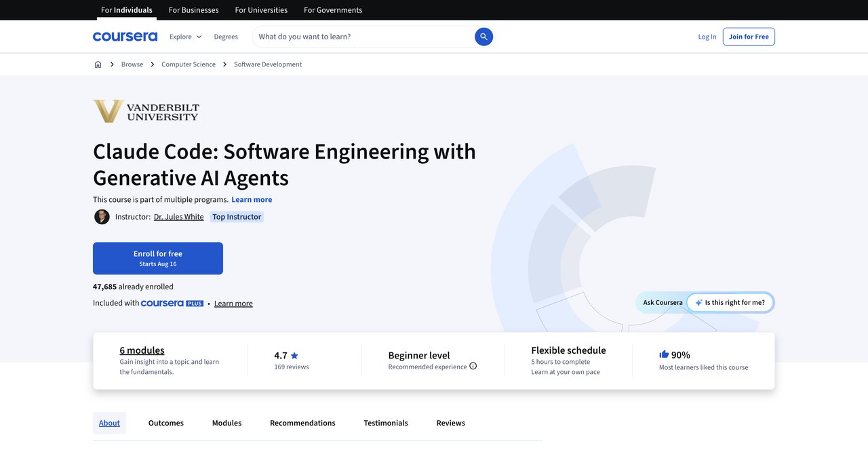Screen dimensions: 868x454
Task: Switch to For Businesses
Action: tap(193, 10)
